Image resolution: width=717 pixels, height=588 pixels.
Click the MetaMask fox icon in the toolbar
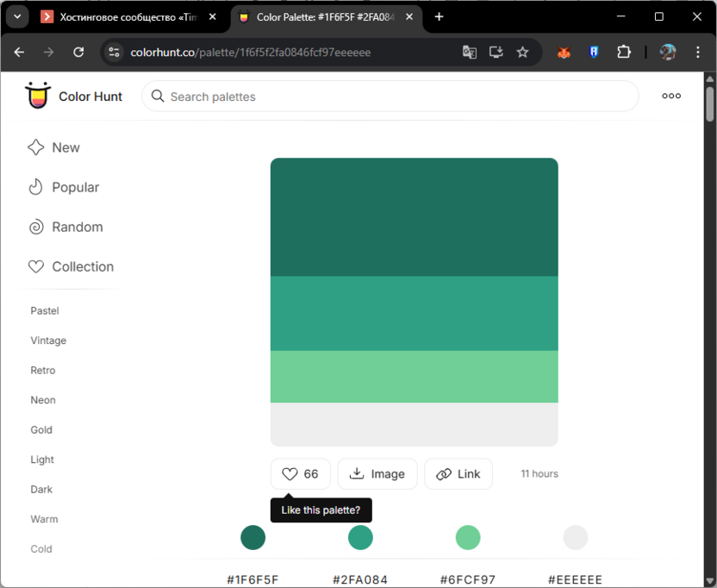coord(564,53)
